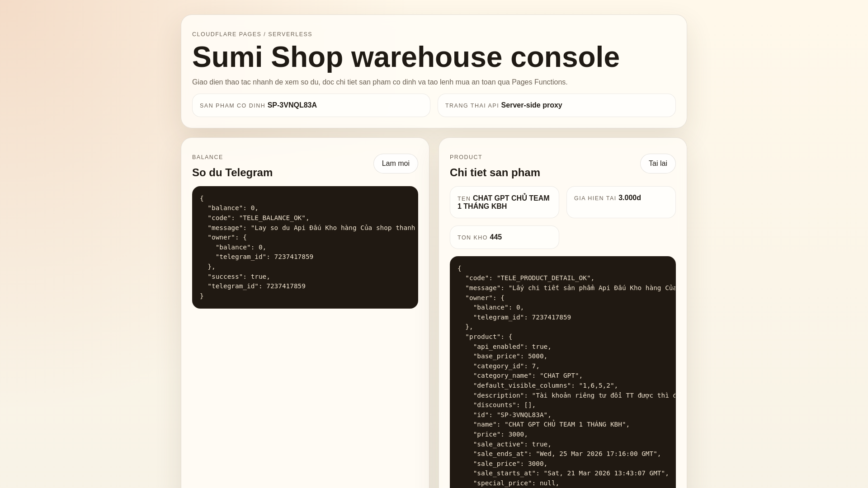Click the "TELE_BALANCE_OK" code line
The height and width of the screenshot is (488, 868).
pyautogui.click(x=259, y=218)
